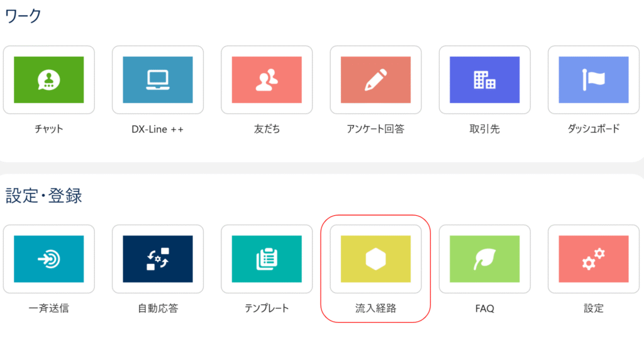The width and height of the screenshot is (644, 338).
Task: Open the FAQ leaf icon
Action: [484, 259]
